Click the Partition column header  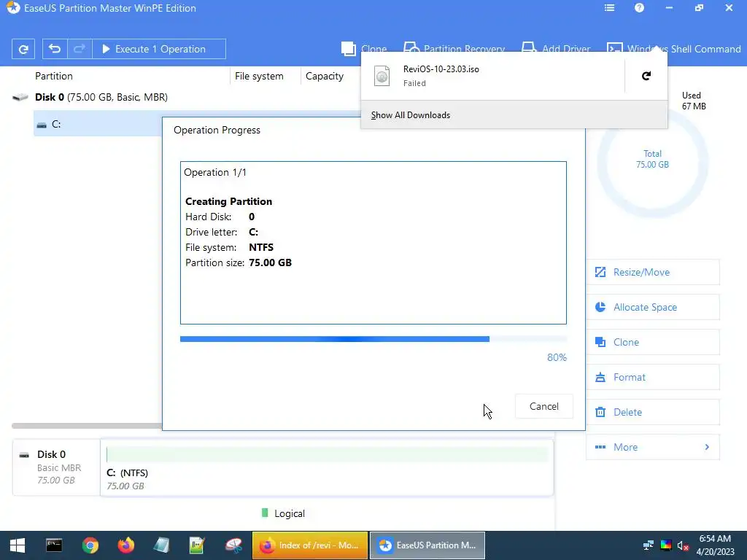click(x=54, y=76)
